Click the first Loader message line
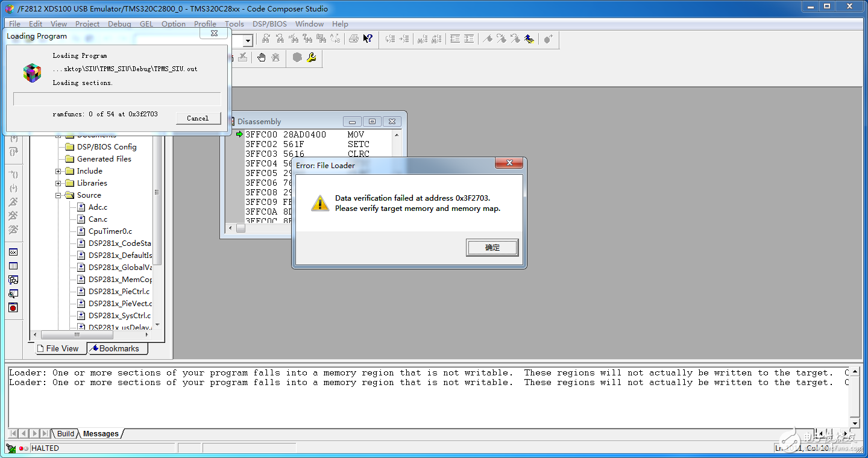This screenshot has height=458, width=868. pyautogui.click(x=429, y=373)
